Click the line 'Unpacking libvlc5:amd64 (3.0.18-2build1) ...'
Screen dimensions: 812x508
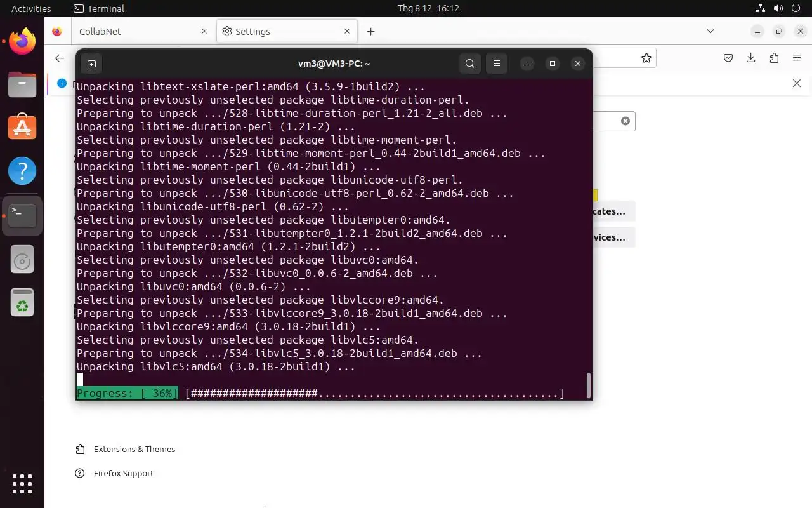tap(216, 367)
